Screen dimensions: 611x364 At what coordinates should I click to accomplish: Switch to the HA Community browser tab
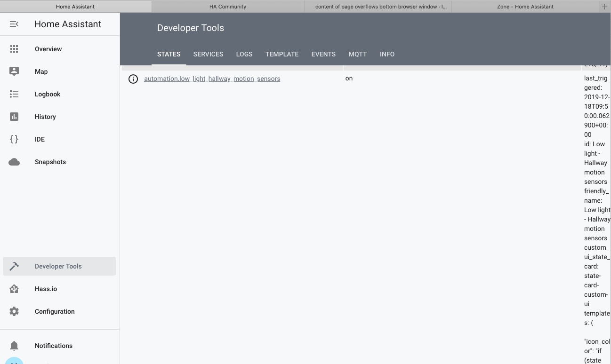tap(228, 6)
